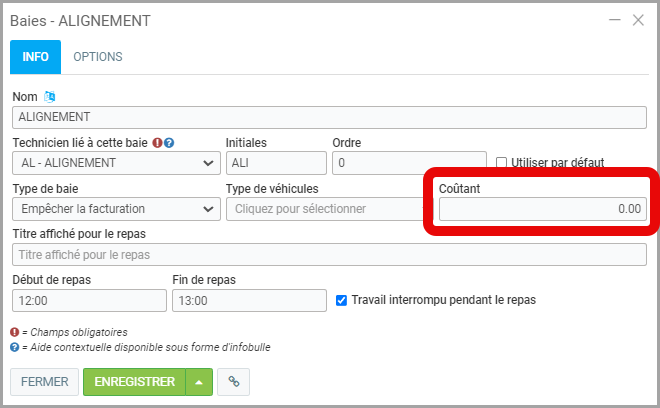Expand the arrow next to ENREGISTRER
The height and width of the screenshot is (408, 660).
199,381
